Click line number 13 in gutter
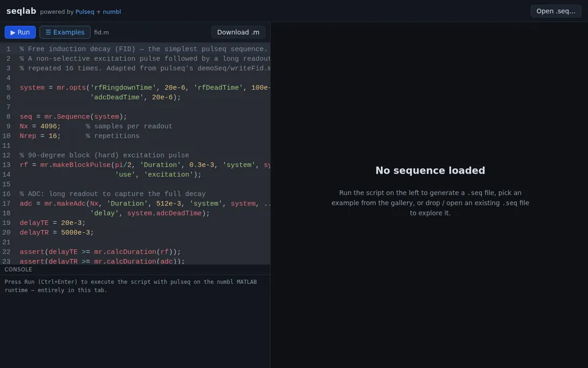 click(x=6, y=165)
